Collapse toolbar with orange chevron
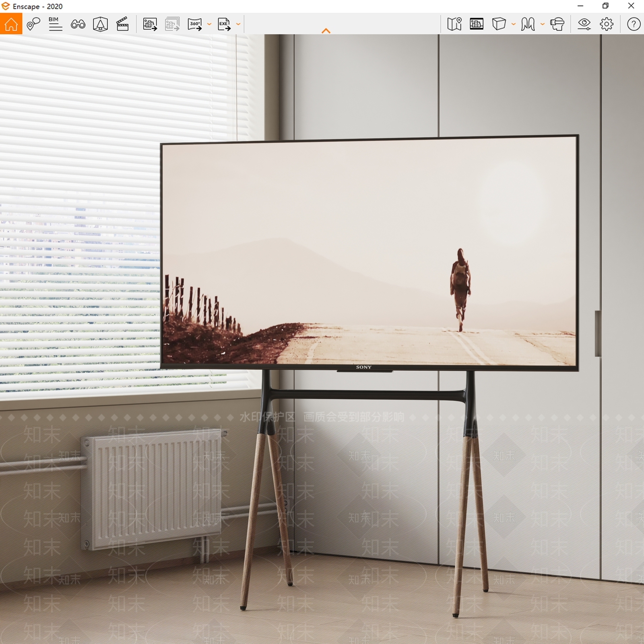Image resolution: width=644 pixels, height=644 pixels. pyautogui.click(x=326, y=31)
